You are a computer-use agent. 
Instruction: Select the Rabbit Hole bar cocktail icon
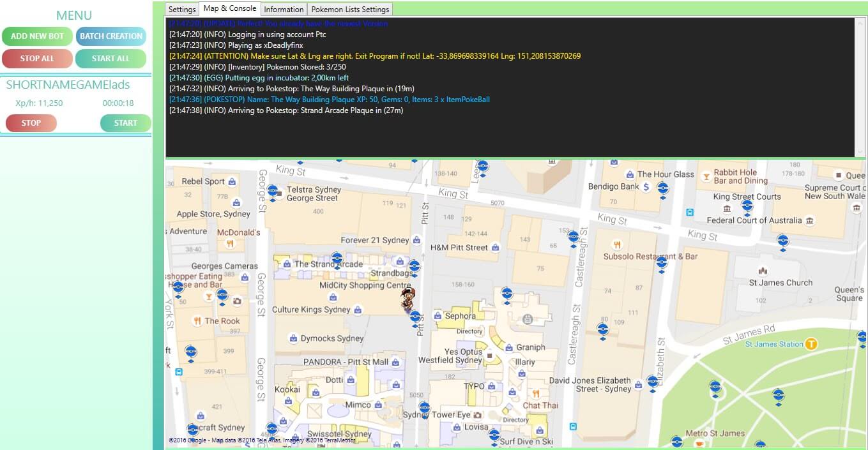pos(706,176)
